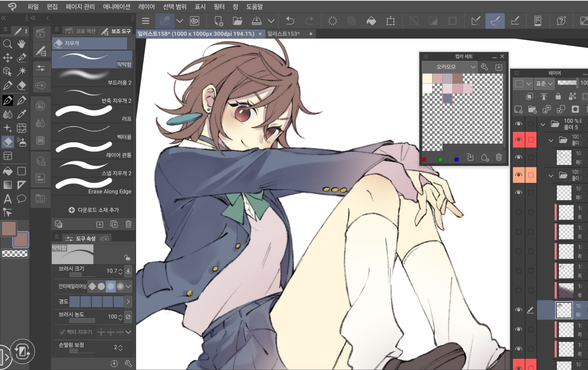Select the Gradient tool
The width and height of the screenshot is (588, 370).
tap(8, 185)
